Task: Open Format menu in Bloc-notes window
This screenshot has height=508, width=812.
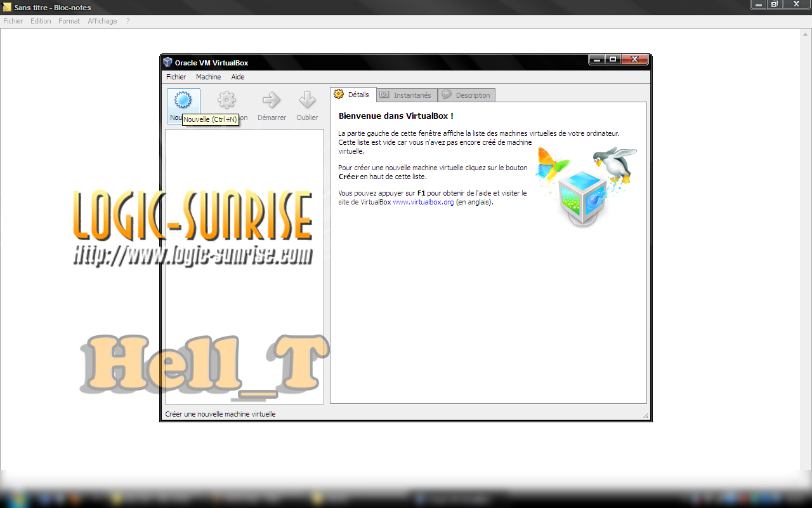Action: [x=69, y=21]
